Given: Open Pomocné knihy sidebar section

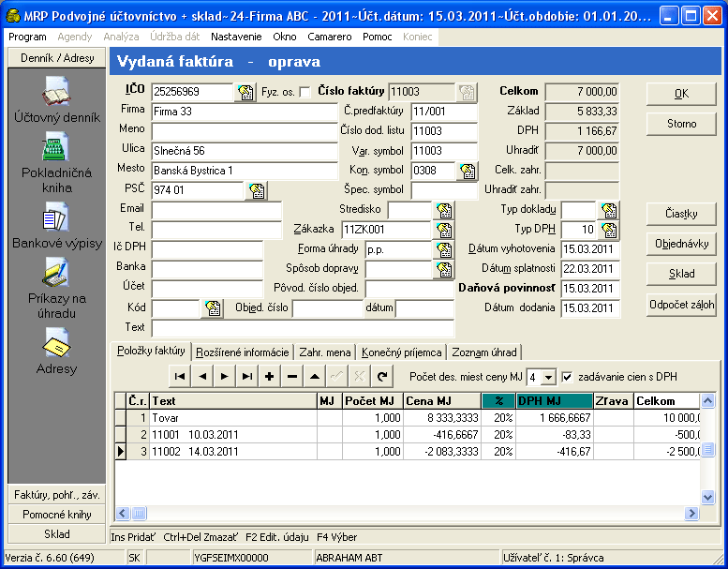Looking at the screenshot, I should coord(57,515).
